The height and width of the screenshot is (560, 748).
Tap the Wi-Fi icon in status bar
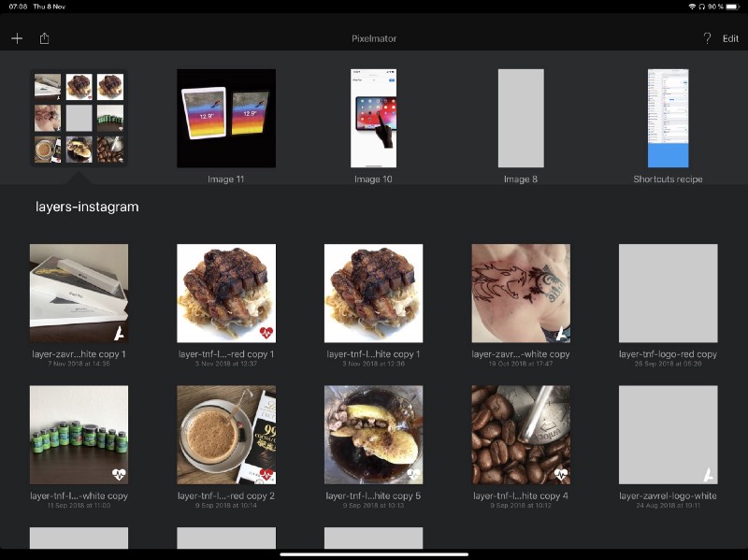coord(692,7)
